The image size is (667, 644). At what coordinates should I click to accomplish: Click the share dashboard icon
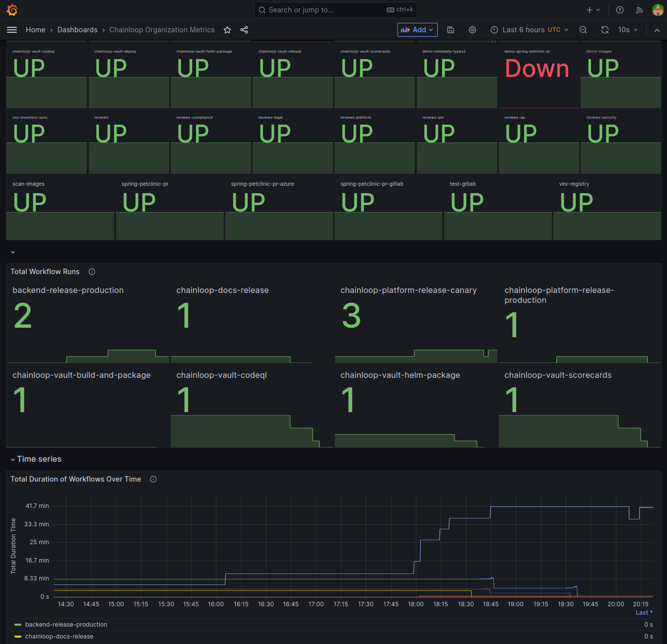click(x=244, y=30)
